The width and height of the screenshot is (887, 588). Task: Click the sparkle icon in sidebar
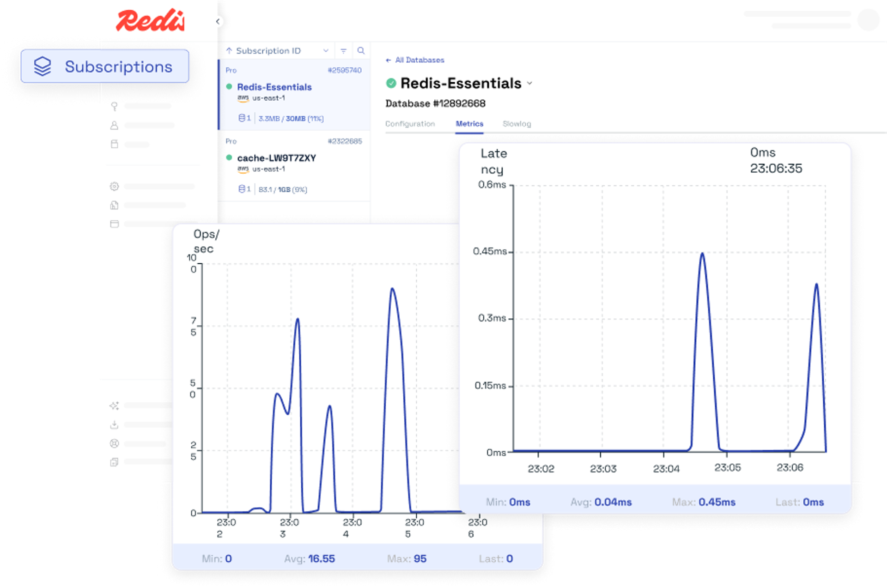click(x=114, y=406)
